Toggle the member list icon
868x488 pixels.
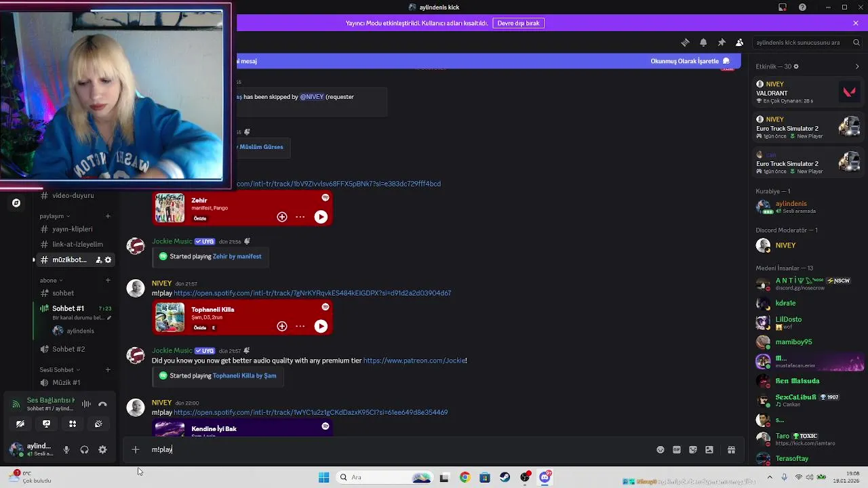739,42
